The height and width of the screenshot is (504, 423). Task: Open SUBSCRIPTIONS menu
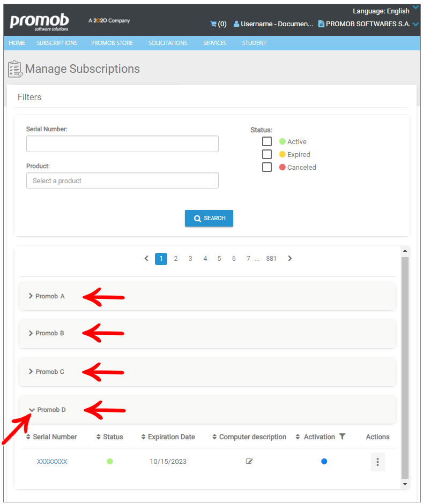(x=57, y=43)
